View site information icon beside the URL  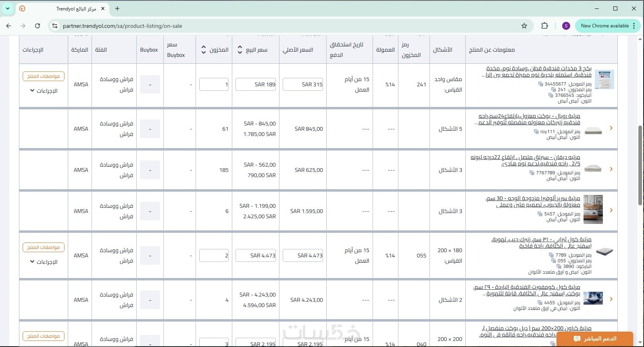coord(54,26)
